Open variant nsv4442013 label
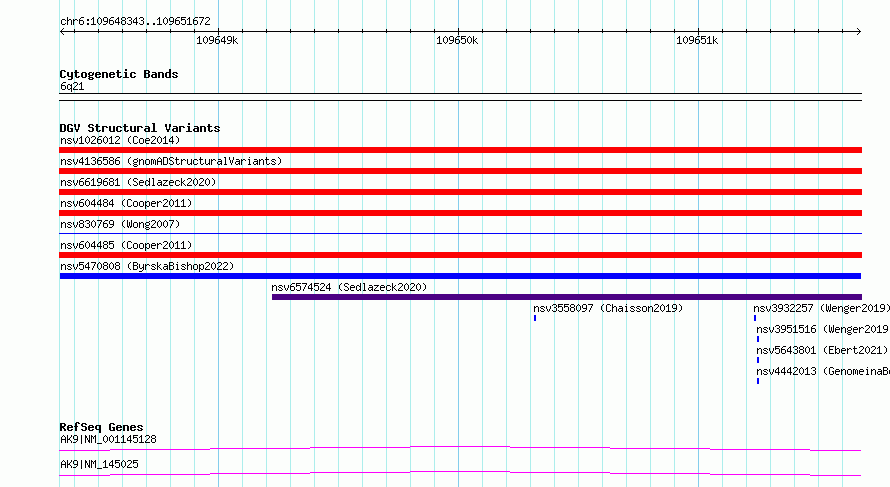Screen dimensions: 890x487 coord(823,371)
